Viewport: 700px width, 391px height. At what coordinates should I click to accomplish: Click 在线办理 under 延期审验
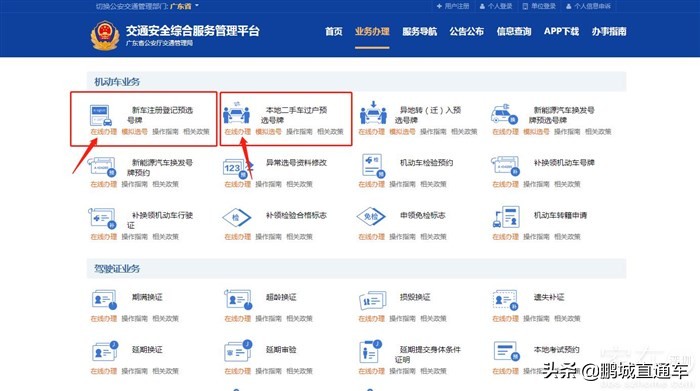tap(238, 371)
